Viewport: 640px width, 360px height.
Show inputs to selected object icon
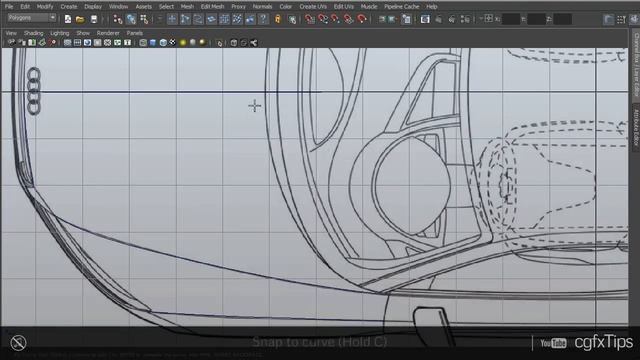(x=382, y=19)
